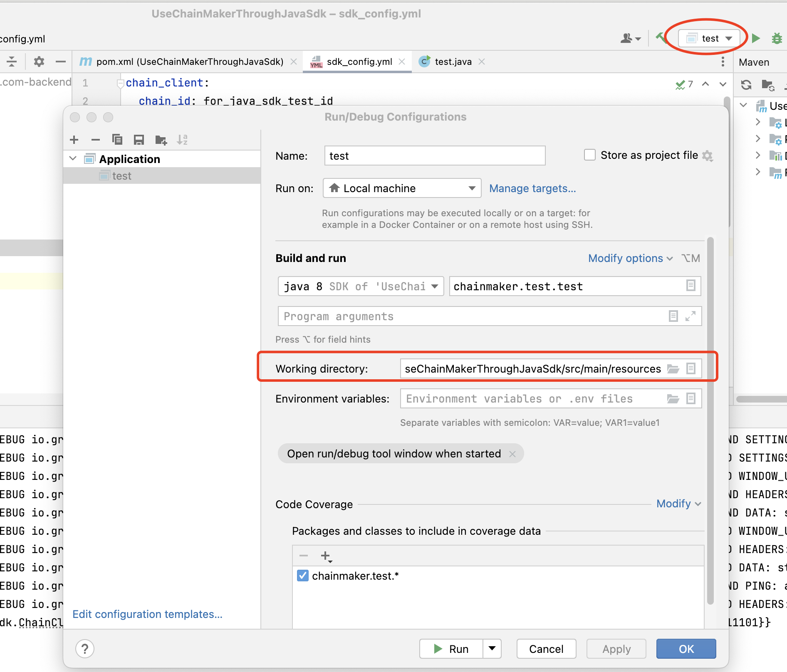Click the green Run icon in main toolbar

756,38
